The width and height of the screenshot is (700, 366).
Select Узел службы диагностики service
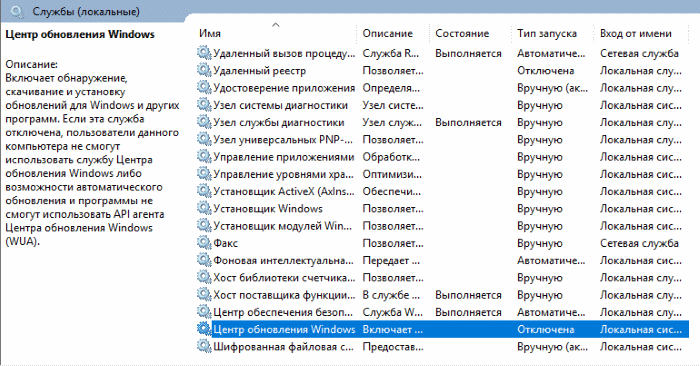279,122
